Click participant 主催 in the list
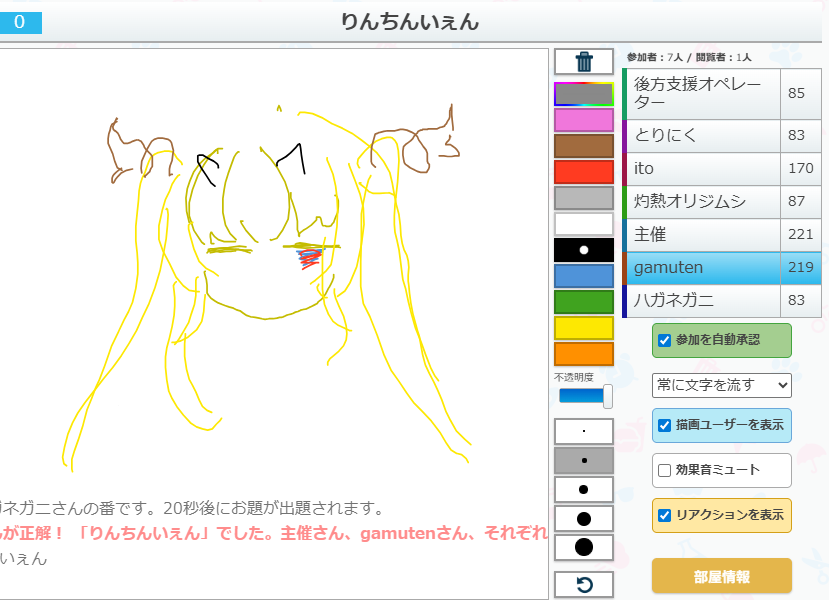This screenshot has width=829, height=600. tap(700, 234)
